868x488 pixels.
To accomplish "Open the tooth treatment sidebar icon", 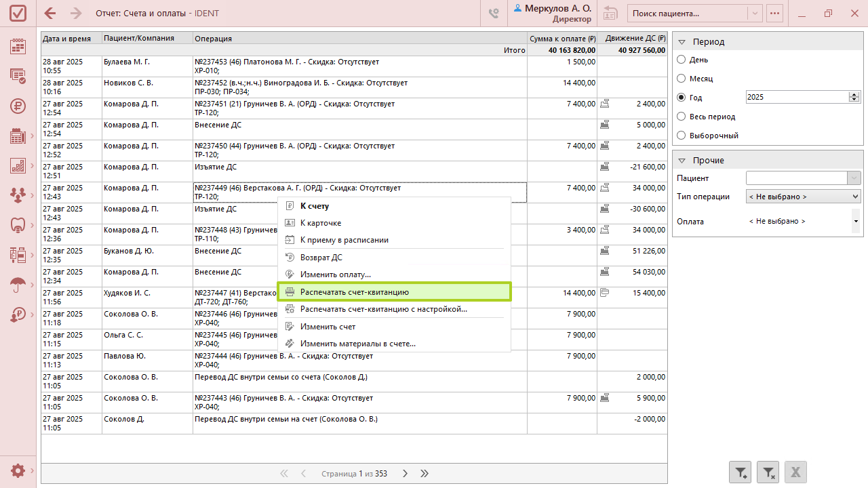I will tap(18, 224).
